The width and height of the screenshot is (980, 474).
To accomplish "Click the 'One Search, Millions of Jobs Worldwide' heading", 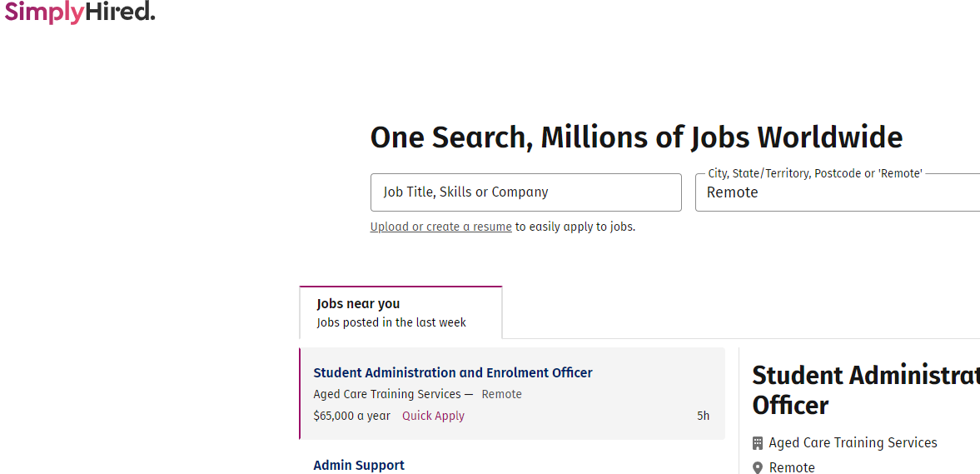I will pos(636,137).
